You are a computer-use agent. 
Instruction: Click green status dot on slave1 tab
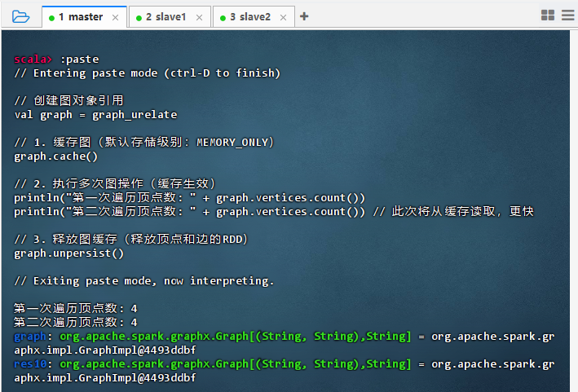139,18
